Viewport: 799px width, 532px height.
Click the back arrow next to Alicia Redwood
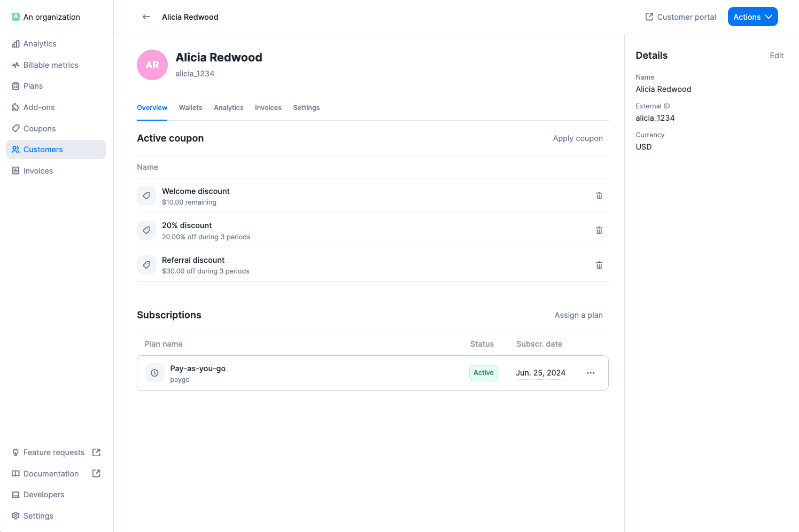tap(146, 17)
